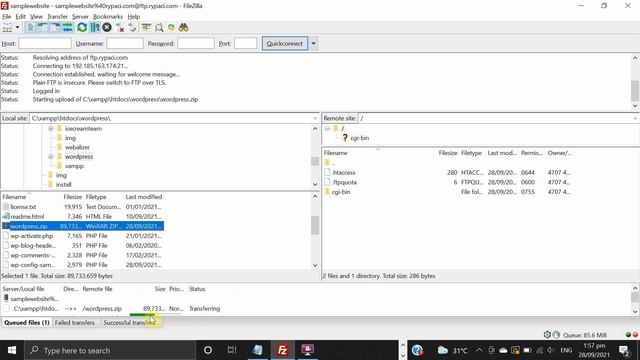Open the directory listing filters dialog
640x360 pixels.
(147, 28)
